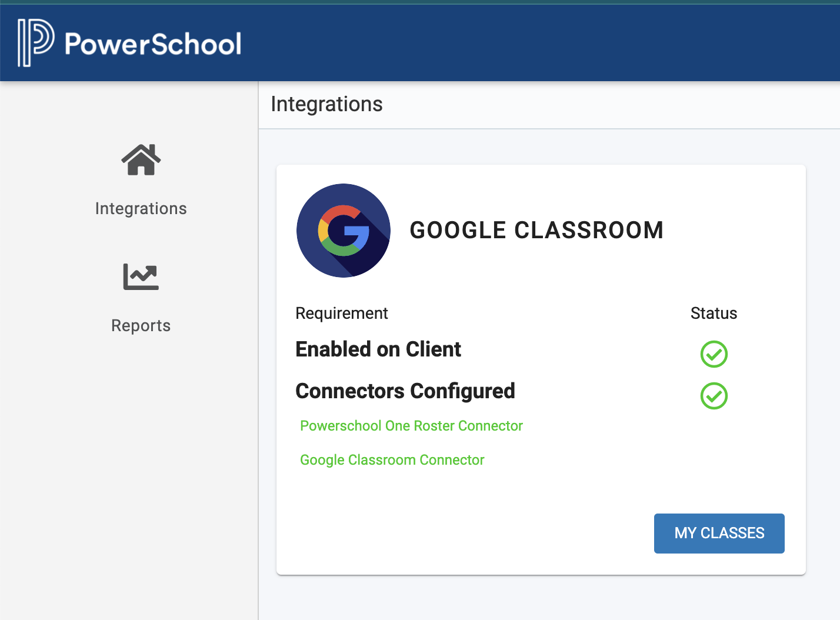The height and width of the screenshot is (620, 840).
Task: Click the PowerSchool wordmark in the header
Action: [153, 44]
